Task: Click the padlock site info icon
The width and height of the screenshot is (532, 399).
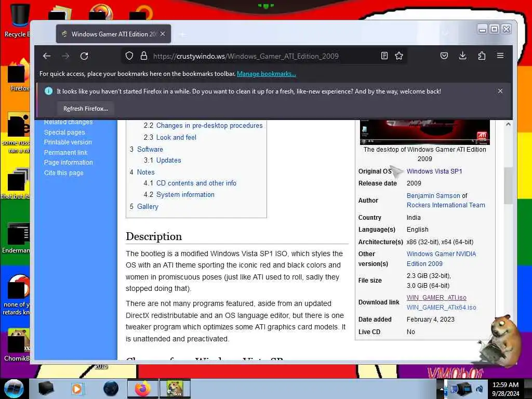Action: (144, 56)
